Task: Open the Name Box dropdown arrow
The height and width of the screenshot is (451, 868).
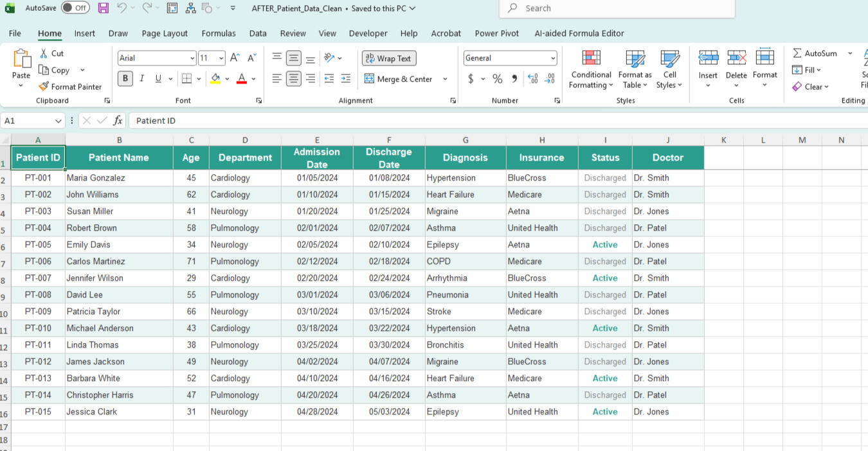Action: (x=59, y=121)
